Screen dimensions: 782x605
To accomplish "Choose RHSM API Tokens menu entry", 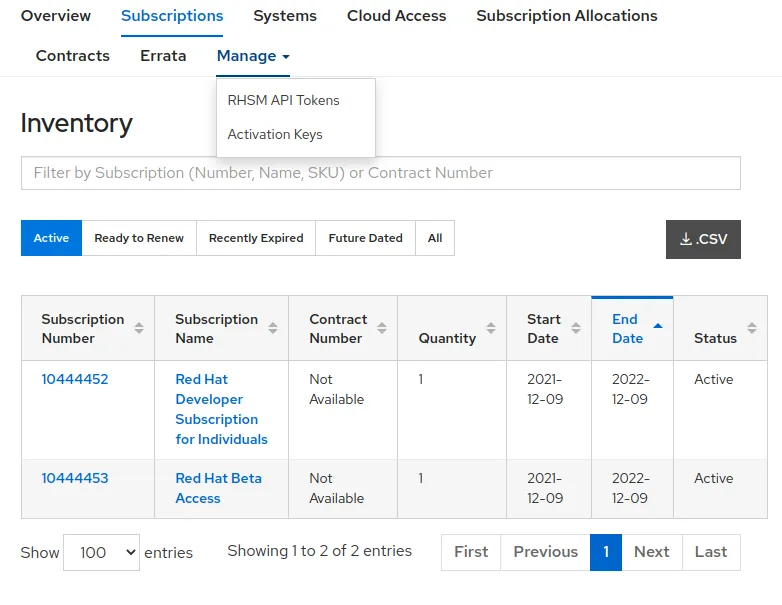I will coord(283,100).
